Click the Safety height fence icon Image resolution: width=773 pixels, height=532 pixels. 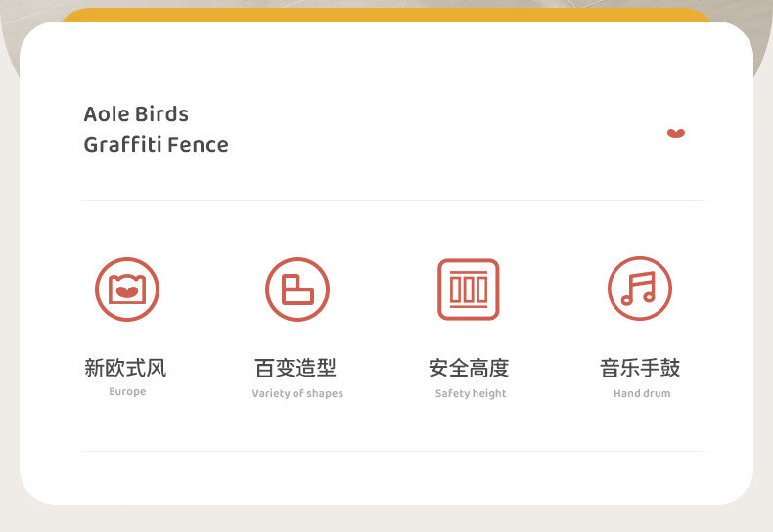[x=469, y=289]
